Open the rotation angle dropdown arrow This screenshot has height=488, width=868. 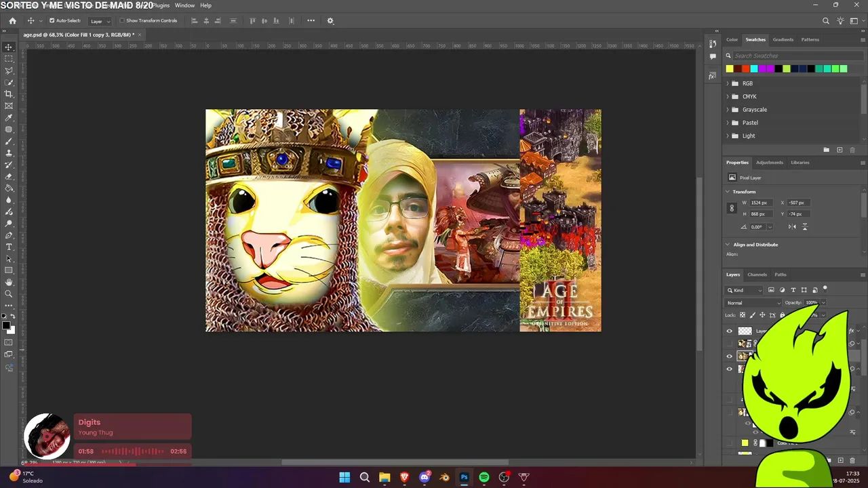769,227
